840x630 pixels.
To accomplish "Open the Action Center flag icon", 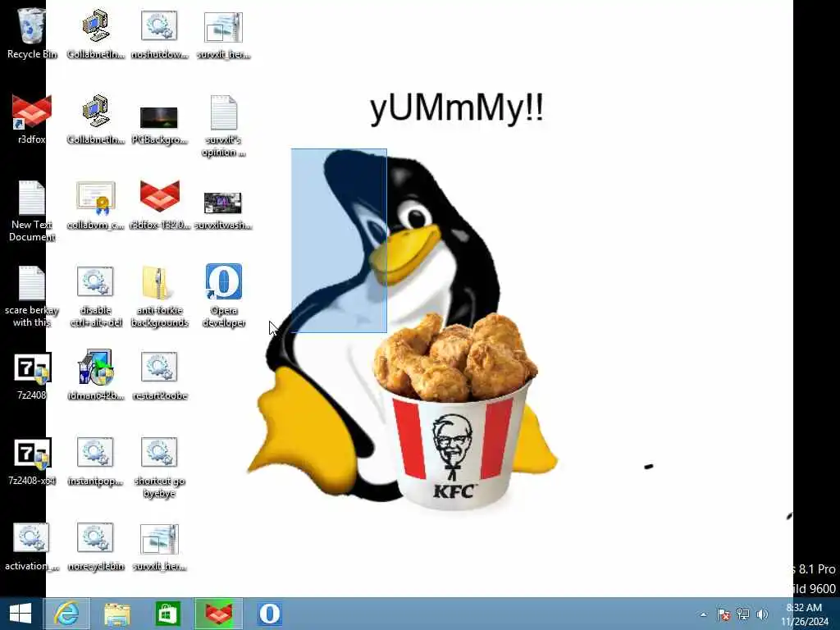I will click(x=724, y=614).
